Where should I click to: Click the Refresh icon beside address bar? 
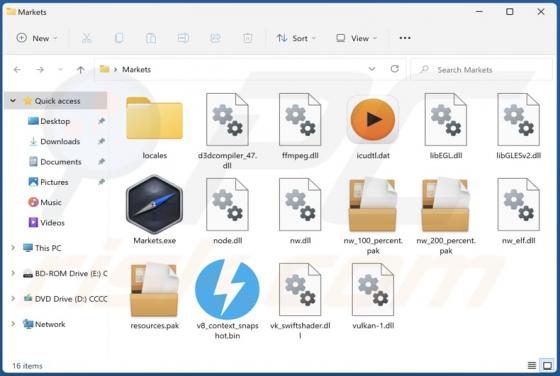[394, 69]
